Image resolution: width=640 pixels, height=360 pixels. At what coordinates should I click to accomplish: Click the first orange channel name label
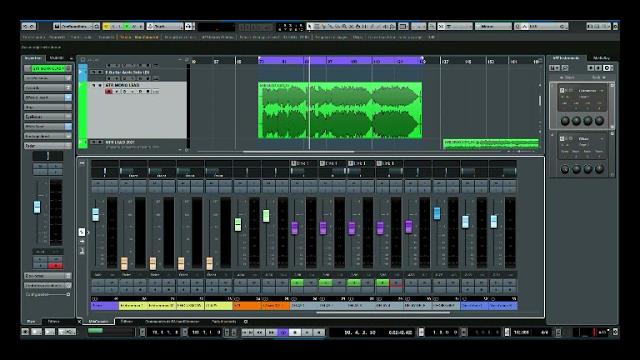[x=247, y=305]
